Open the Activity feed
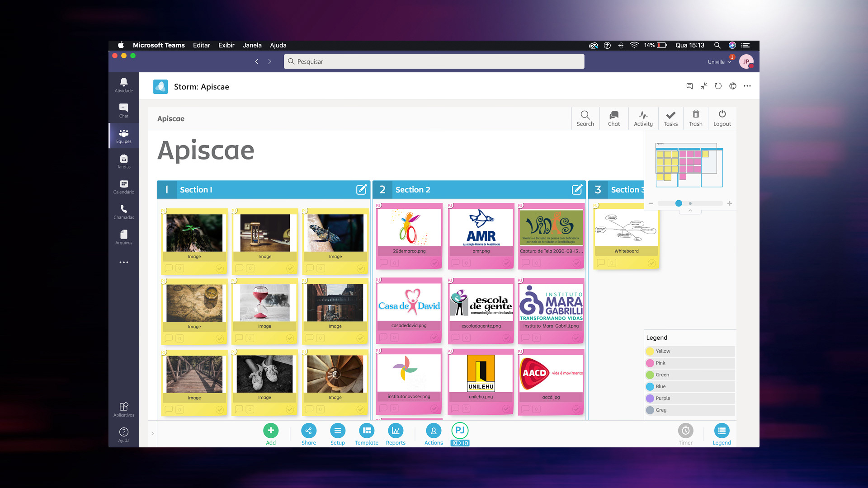This screenshot has height=488, width=868. click(x=643, y=118)
